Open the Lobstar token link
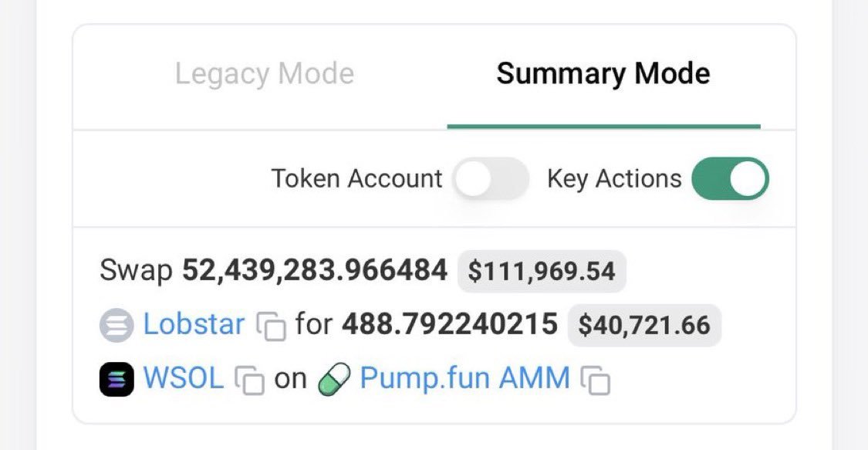Viewport: 868px width, 450px height. pos(194,325)
